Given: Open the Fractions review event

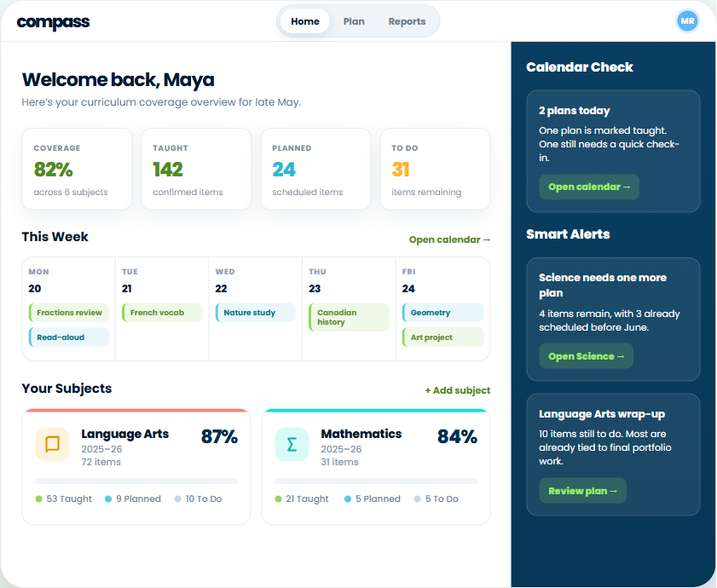Looking at the screenshot, I should click(x=69, y=313).
